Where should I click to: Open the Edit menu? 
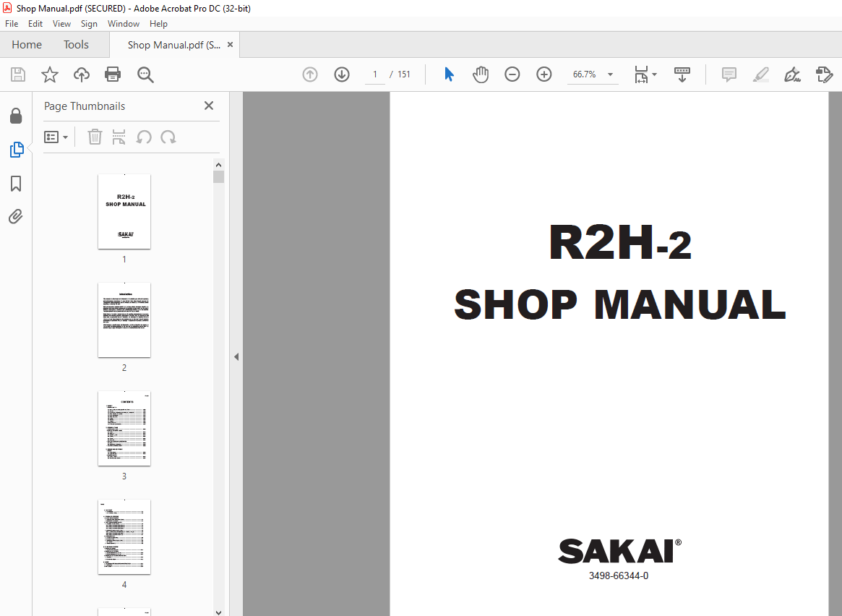[x=35, y=24]
